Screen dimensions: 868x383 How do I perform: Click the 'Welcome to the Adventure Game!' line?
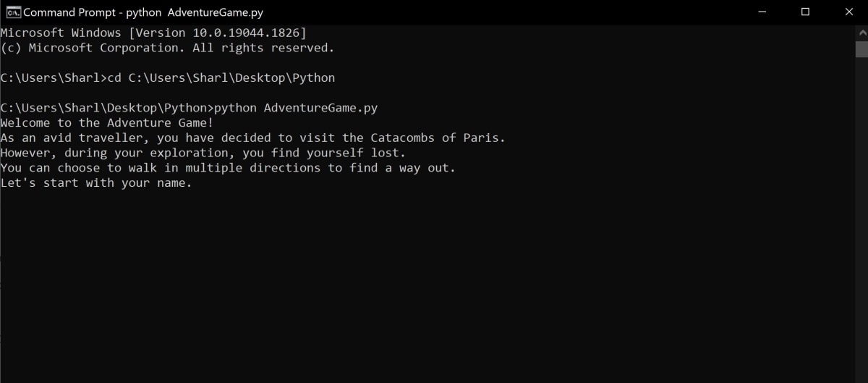point(107,122)
